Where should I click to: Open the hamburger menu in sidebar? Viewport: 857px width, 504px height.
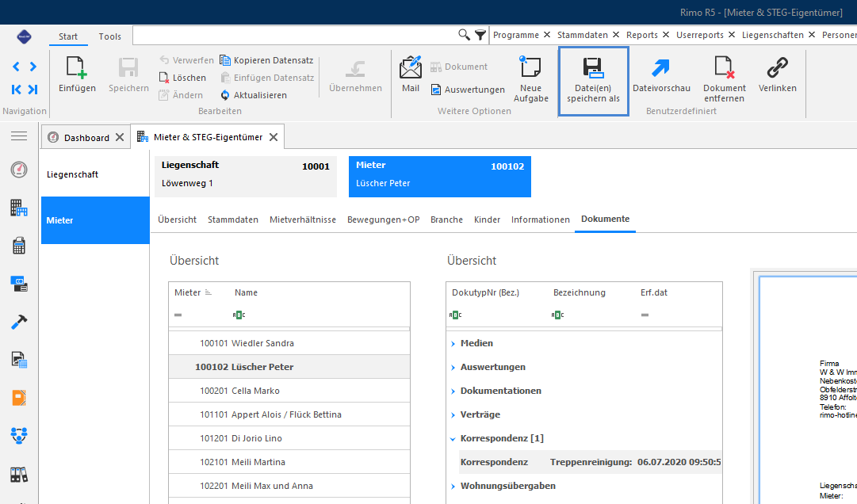[x=19, y=136]
